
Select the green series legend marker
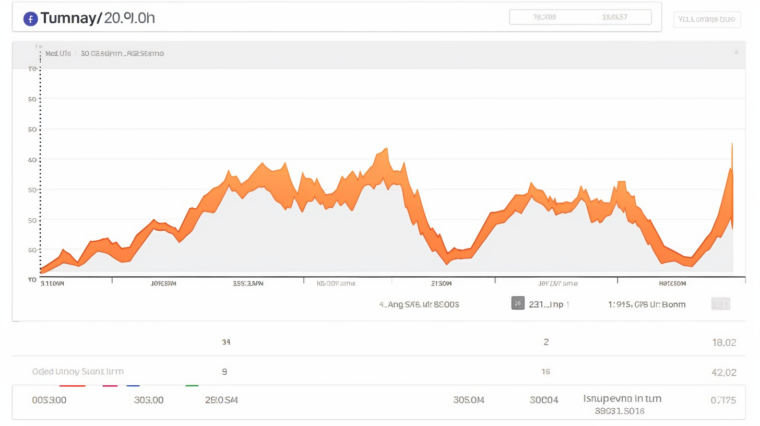point(192,385)
